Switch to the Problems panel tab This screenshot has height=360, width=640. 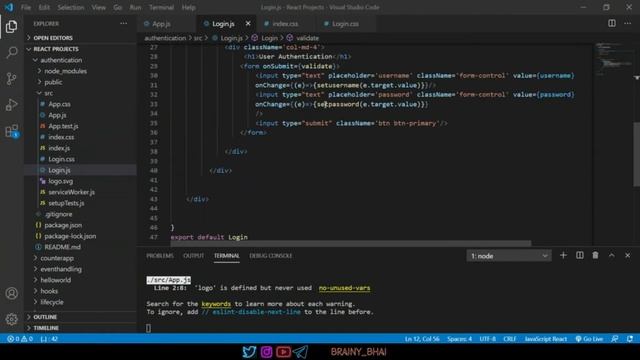click(160, 256)
